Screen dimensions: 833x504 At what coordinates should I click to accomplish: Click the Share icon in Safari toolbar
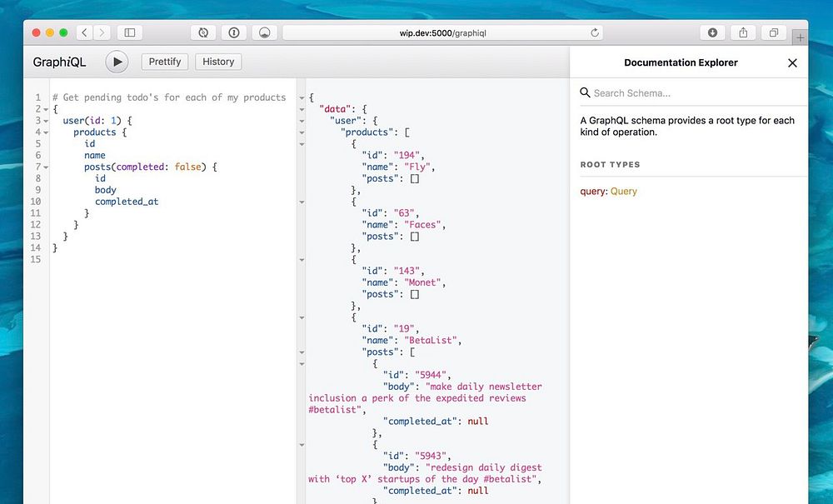click(x=743, y=32)
